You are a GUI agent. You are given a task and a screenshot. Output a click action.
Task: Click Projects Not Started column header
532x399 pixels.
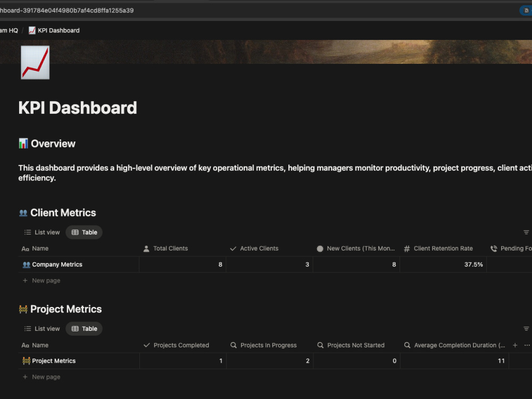pyautogui.click(x=356, y=345)
